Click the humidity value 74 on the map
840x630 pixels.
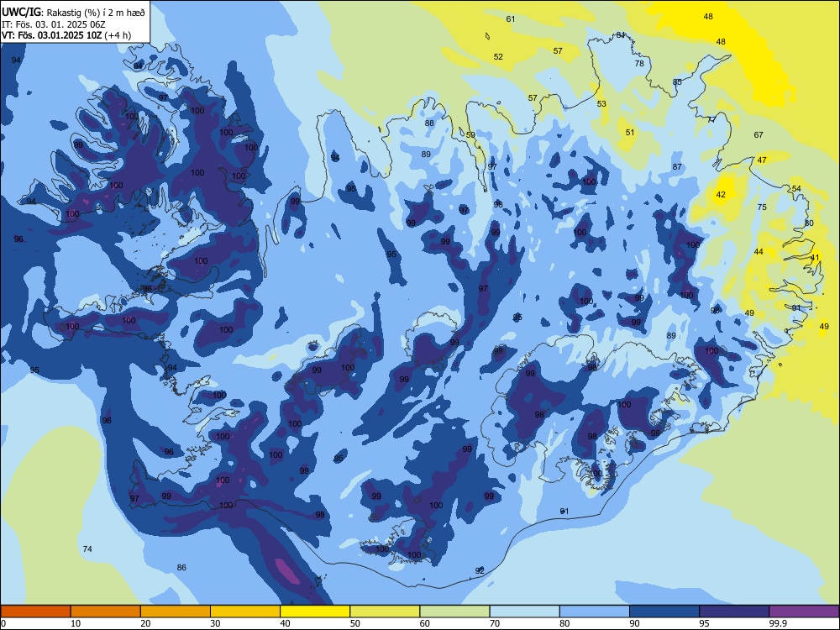[87, 549]
